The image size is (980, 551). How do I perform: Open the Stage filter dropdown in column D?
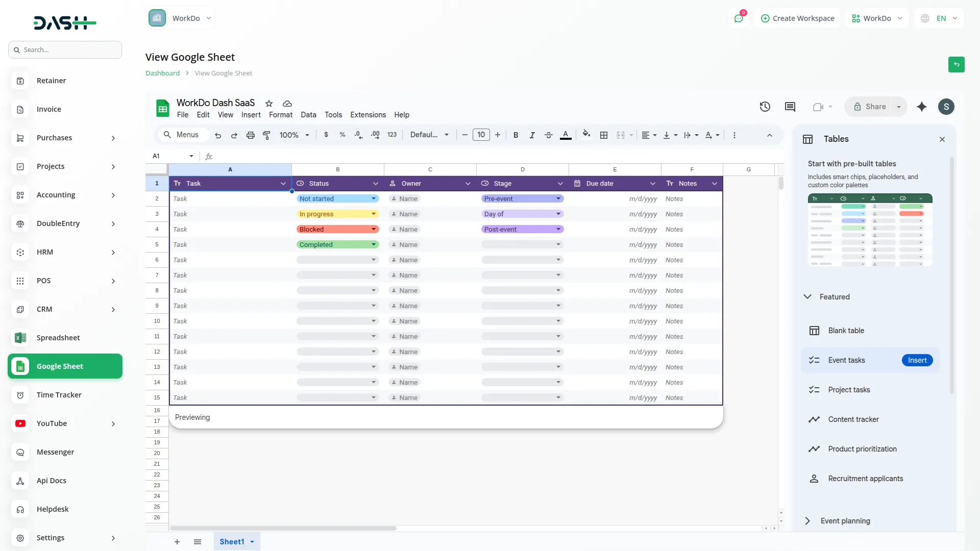click(560, 183)
